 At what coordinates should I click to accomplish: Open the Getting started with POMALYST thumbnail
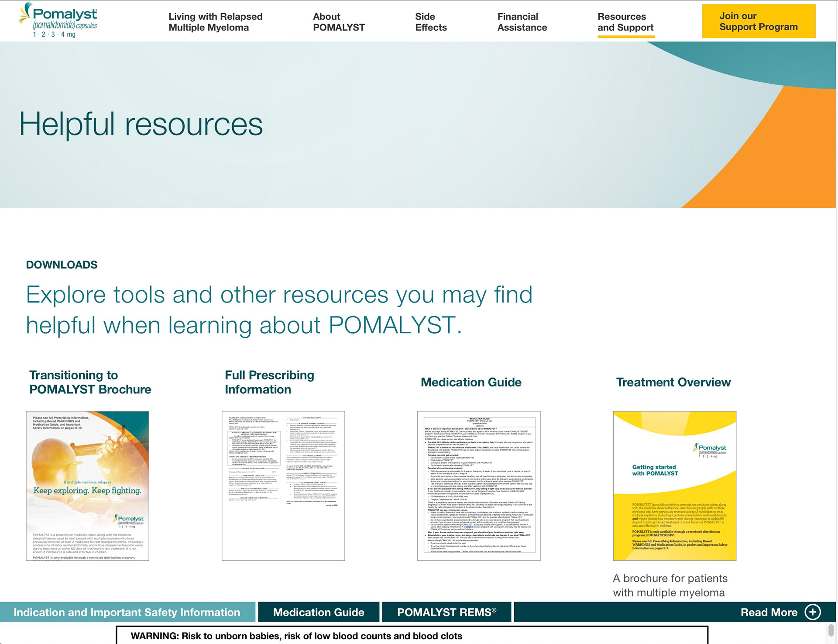coord(674,486)
